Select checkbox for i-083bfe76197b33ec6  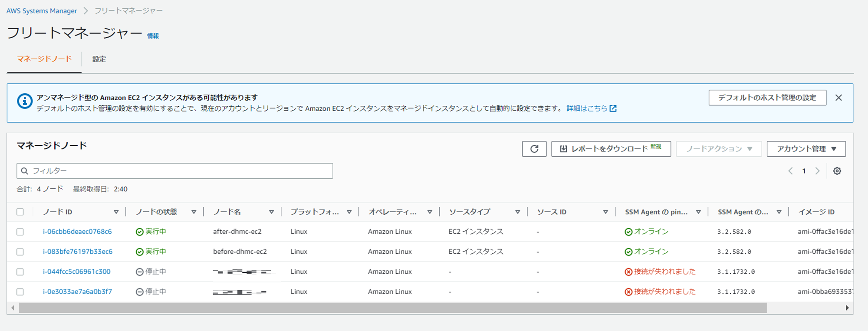(20, 252)
